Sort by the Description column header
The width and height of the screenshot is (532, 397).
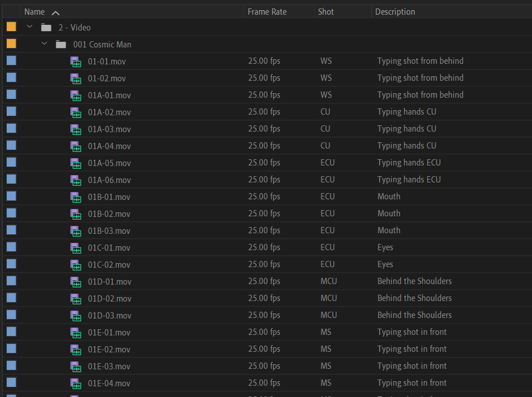(x=395, y=12)
